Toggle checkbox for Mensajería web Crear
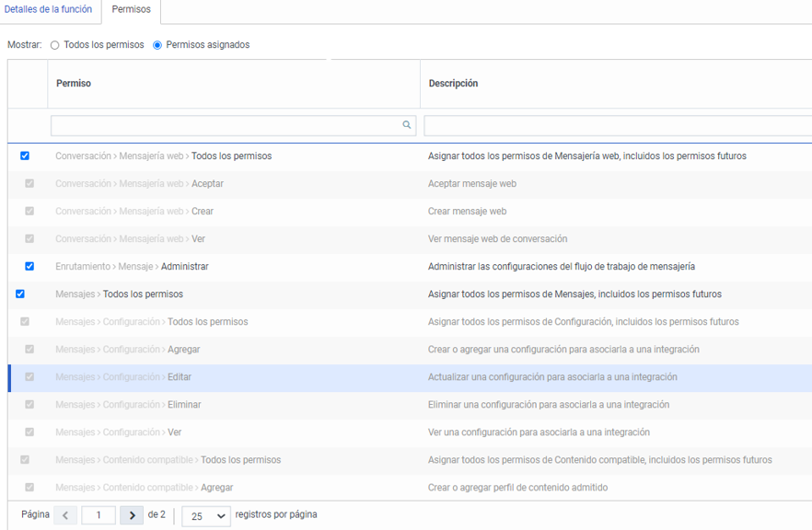Viewport: 812px width, 530px height. point(29,212)
